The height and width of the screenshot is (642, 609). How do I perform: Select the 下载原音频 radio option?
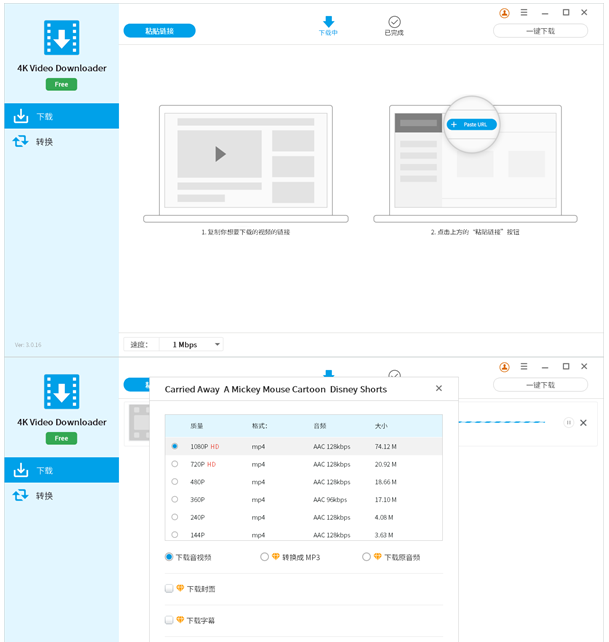pos(367,557)
